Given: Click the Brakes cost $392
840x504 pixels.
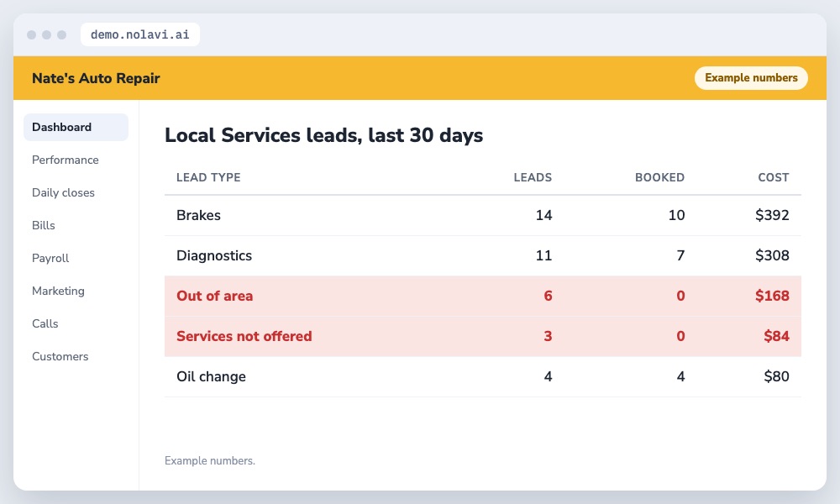Looking at the screenshot, I should click(x=772, y=215).
